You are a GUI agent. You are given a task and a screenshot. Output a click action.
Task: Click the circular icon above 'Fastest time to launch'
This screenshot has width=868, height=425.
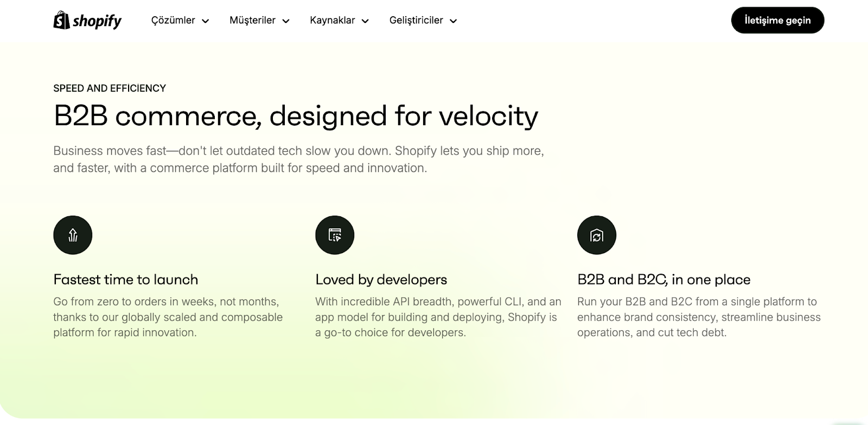pyautogui.click(x=73, y=235)
